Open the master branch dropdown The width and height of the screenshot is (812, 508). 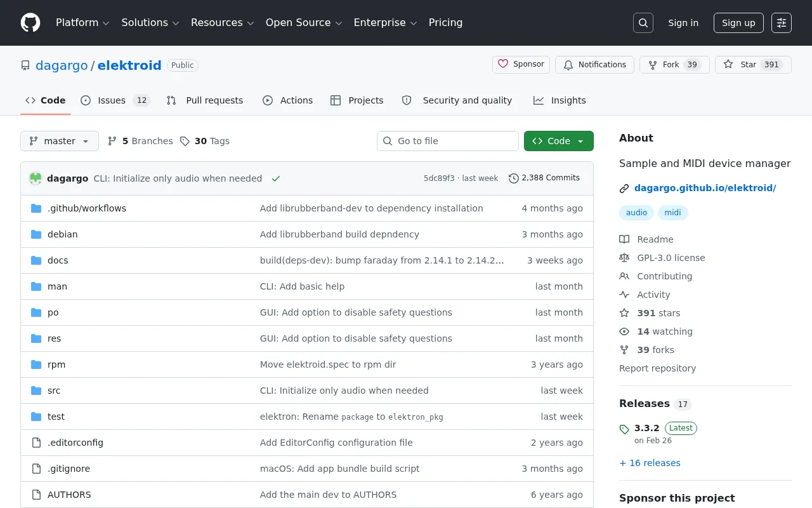point(60,141)
